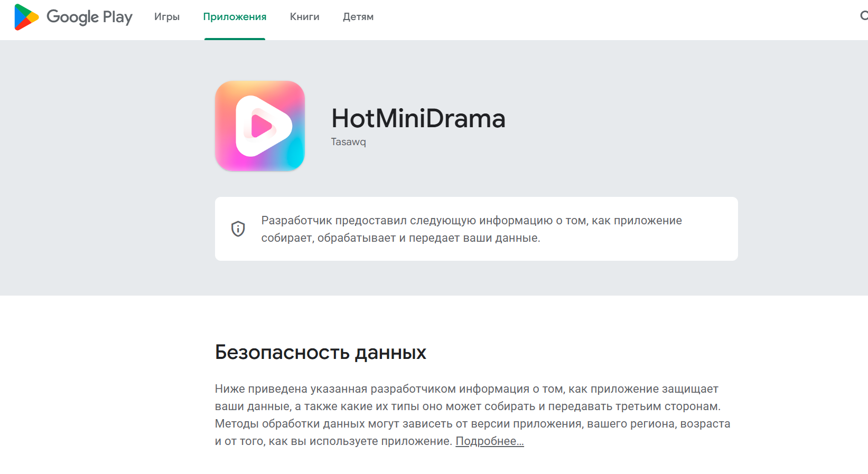Open the Игры tab
Viewport: 868px width, 474px height.
coord(167,17)
